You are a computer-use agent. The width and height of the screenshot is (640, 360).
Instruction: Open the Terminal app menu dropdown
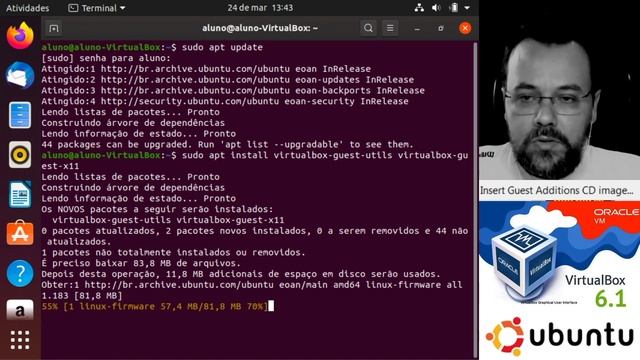click(x=97, y=8)
